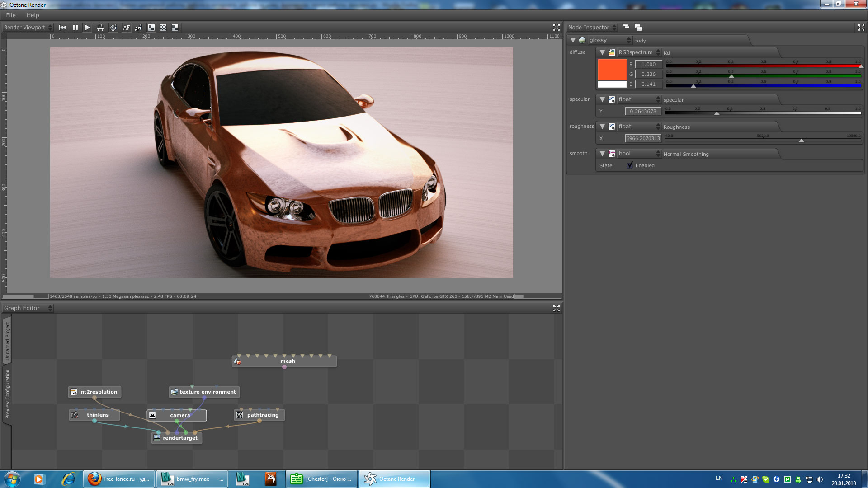Viewport: 868px width, 488px height.
Task: Select the texture environment node
Action: [x=207, y=392]
